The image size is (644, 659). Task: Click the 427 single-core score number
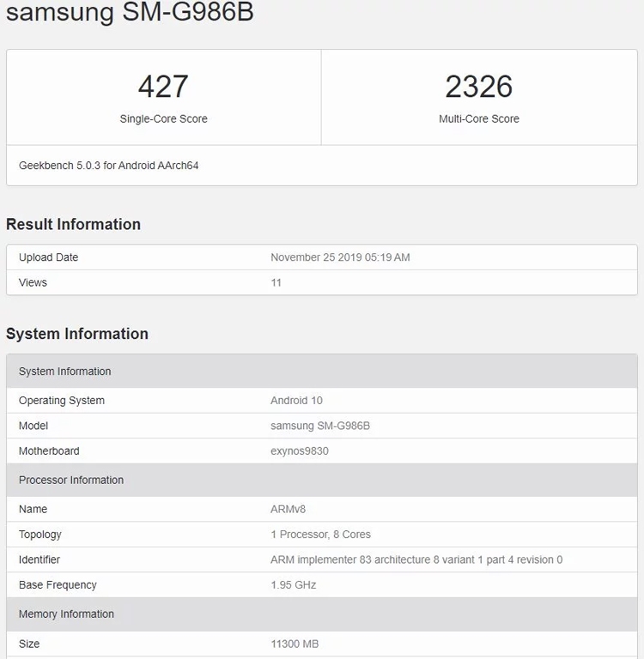[163, 87]
